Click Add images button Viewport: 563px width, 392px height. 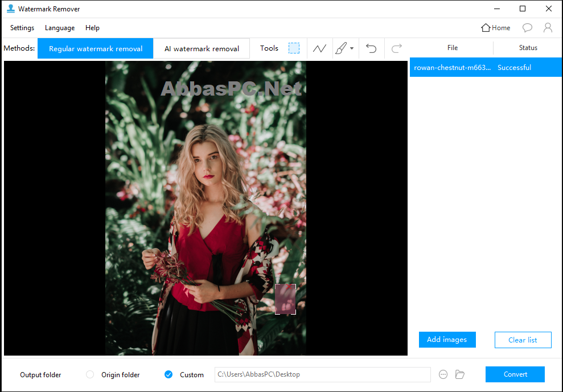(x=447, y=340)
